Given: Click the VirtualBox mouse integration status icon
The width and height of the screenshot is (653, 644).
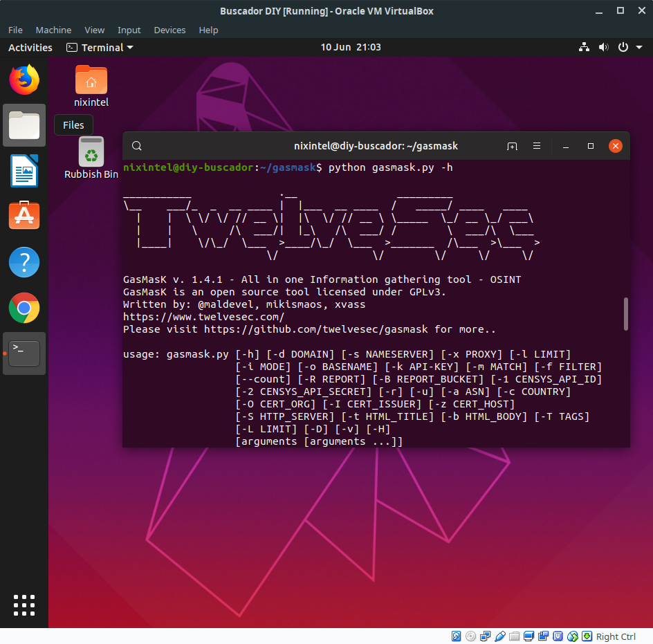Looking at the screenshot, I should click(573, 636).
